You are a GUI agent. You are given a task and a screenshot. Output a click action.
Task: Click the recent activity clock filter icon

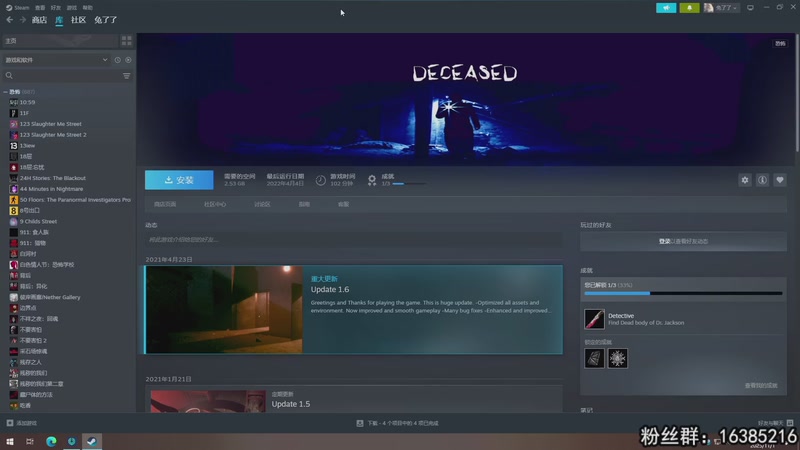click(x=117, y=60)
